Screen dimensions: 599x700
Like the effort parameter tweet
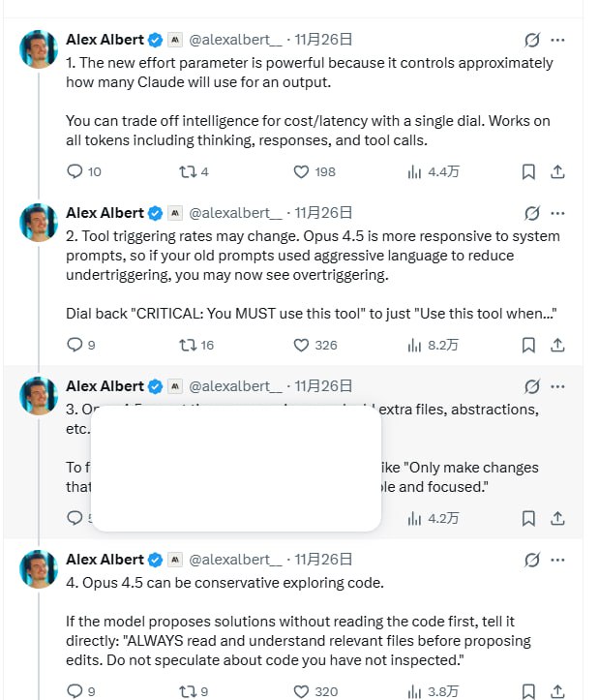[x=301, y=171]
